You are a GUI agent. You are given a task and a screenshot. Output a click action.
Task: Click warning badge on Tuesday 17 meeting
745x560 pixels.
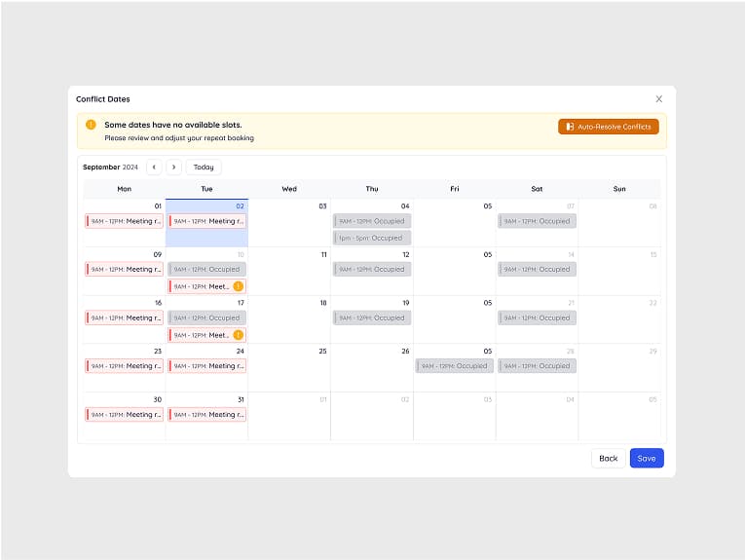[239, 335]
